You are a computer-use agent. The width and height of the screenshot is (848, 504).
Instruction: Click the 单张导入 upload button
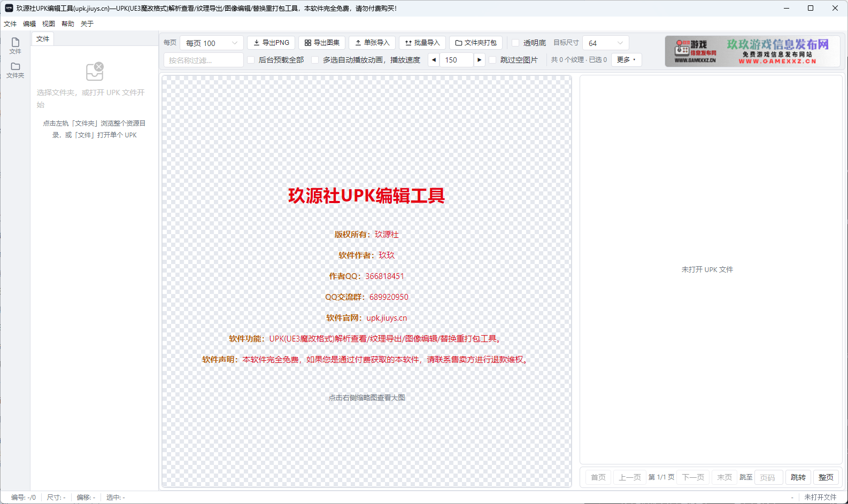(372, 43)
